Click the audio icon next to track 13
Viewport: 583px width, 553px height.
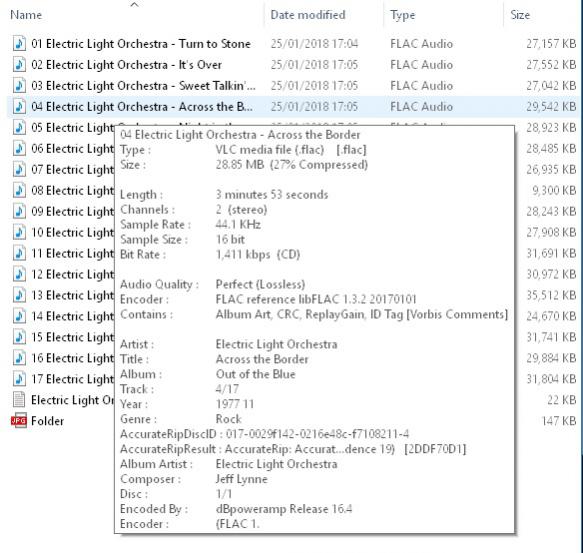point(19,295)
